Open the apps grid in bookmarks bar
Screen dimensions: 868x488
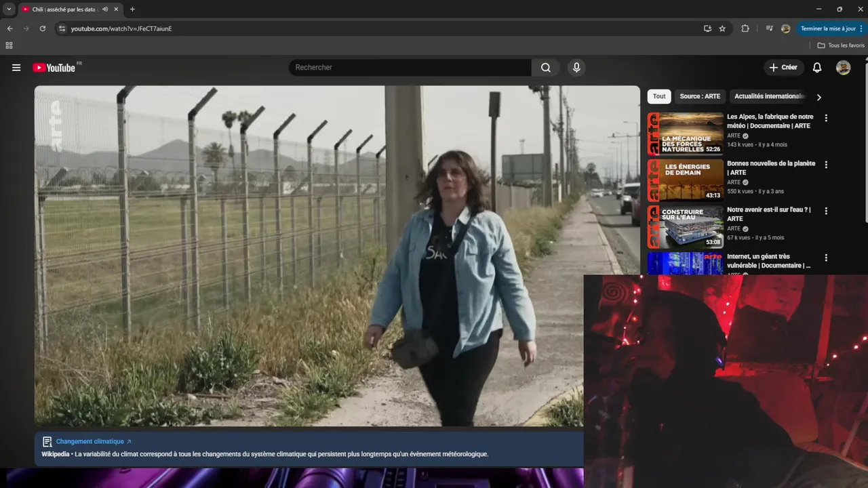coord(9,45)
